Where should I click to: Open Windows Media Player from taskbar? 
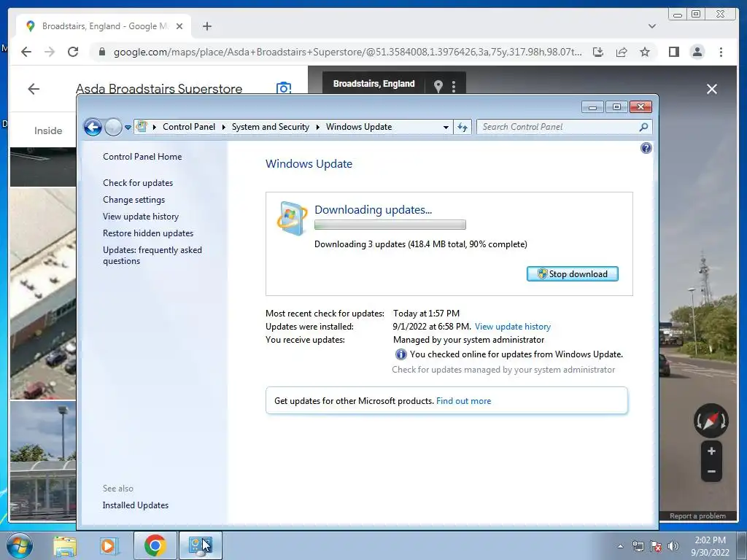pos(109,545)
